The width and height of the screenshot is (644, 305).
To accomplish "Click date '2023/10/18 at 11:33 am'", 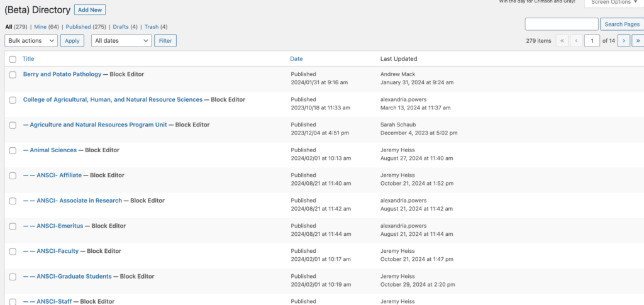I will [320, 108].
